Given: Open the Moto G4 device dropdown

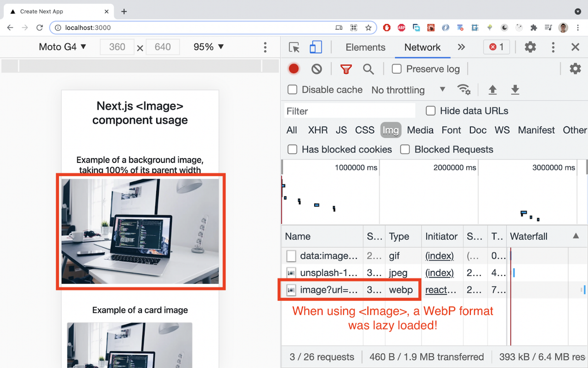Looking at the screenshot, I should point(63,47).
